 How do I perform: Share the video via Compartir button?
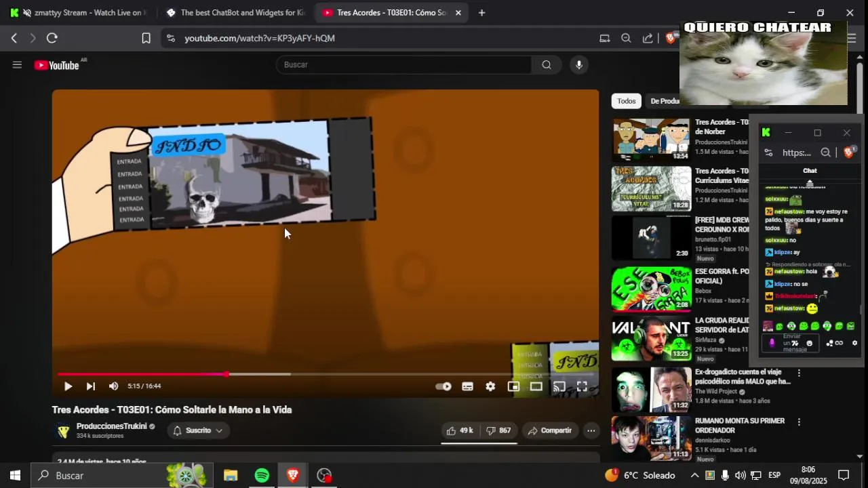pos(550,430)
